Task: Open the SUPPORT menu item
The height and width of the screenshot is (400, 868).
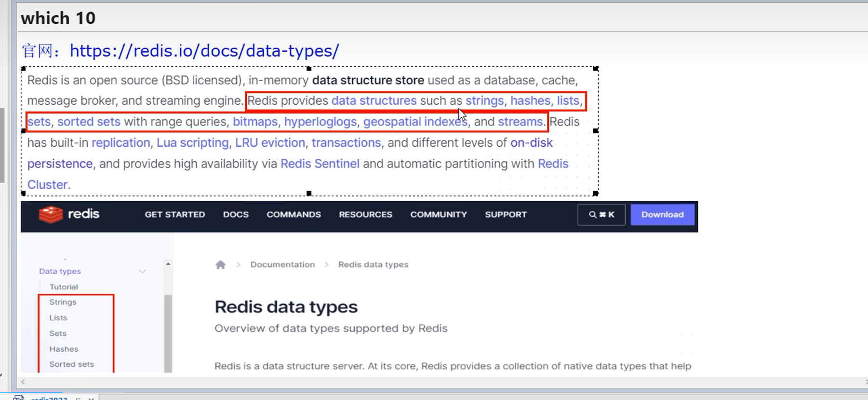Action: coord(506,214)
